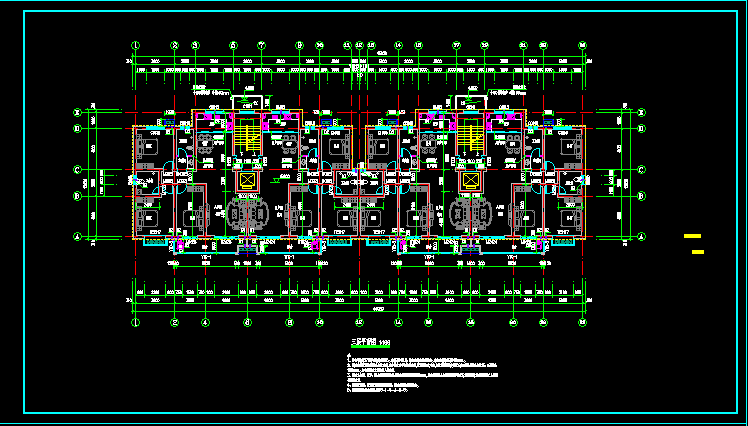The height and width of the screenshot is (426, 748).
Task: Pick grid bubble 7 in the top row
Action: (261, 46)
